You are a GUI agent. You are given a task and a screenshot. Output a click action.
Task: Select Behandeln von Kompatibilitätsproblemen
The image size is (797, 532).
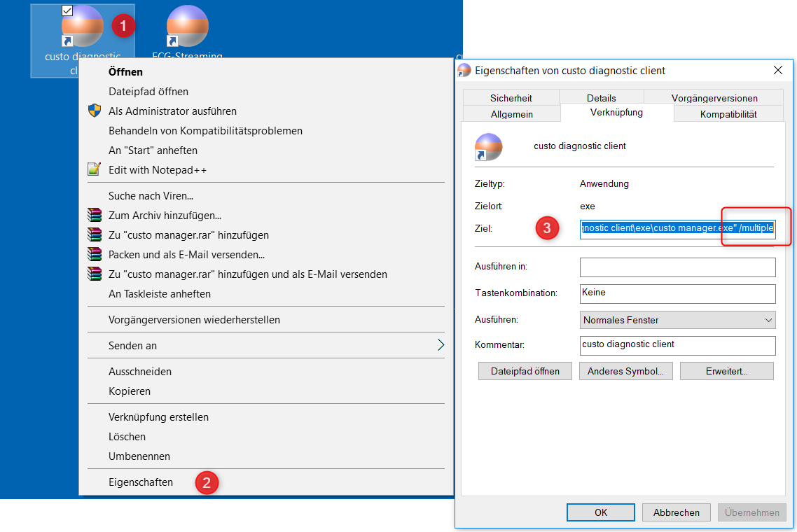click(x=266, y=131)
